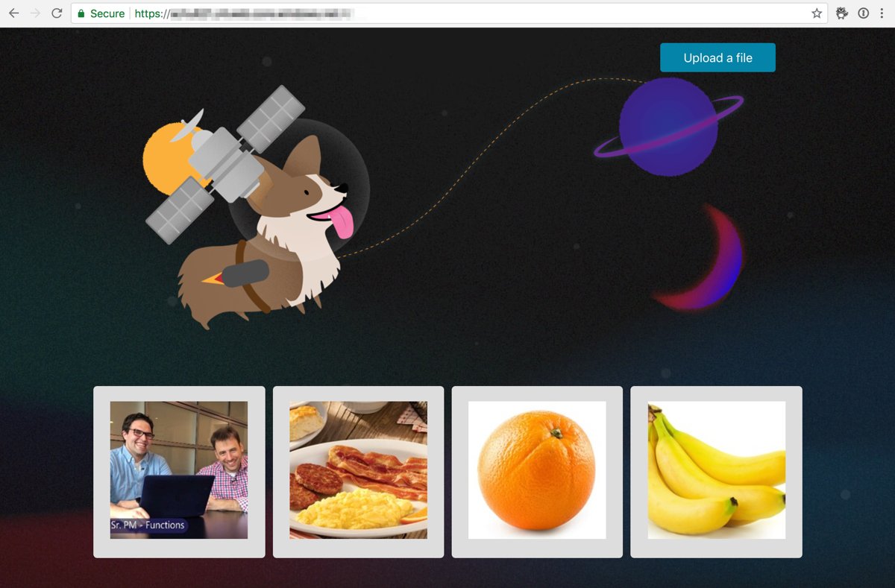895x588 pixels.
Task: Click the Upload a file button
Action: tap(717, 57)
